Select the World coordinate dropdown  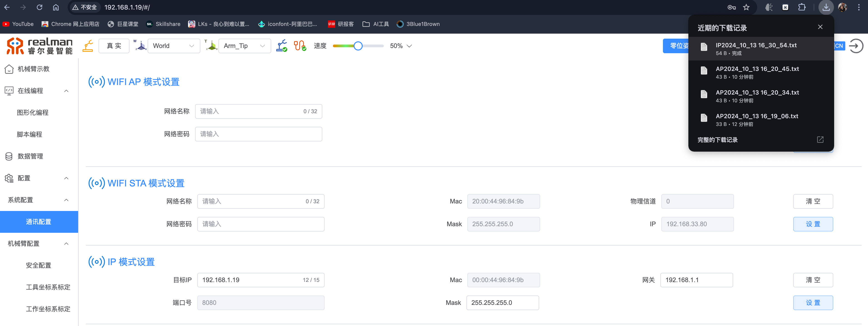click(x=172, y=45)
